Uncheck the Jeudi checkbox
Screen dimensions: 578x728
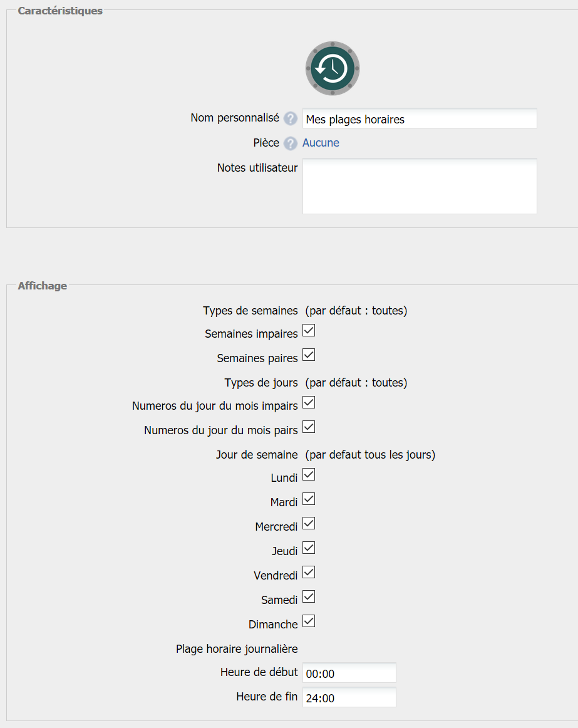pyautogui.click(x=309, y=548)
